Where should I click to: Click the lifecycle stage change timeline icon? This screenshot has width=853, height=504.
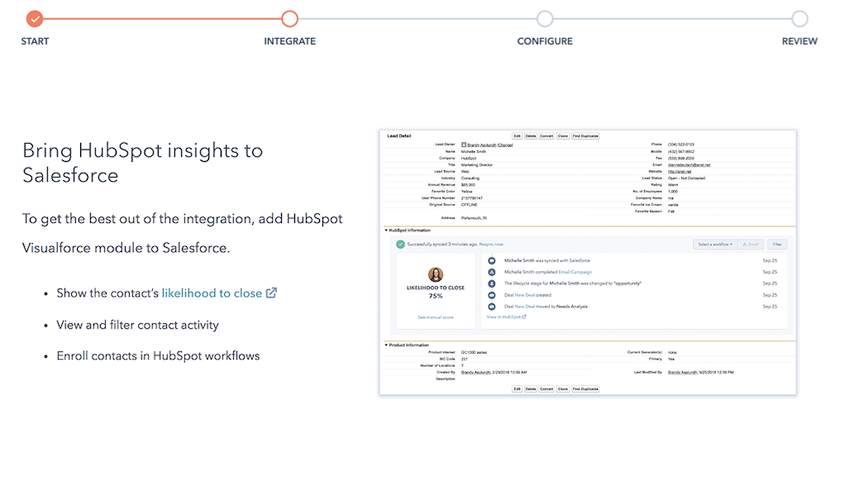491,283
